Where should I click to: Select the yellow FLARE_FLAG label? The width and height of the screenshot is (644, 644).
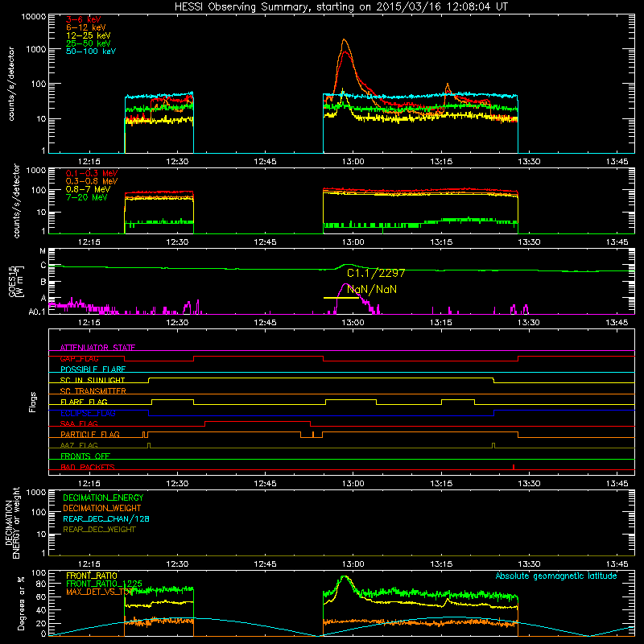(84, 402)
